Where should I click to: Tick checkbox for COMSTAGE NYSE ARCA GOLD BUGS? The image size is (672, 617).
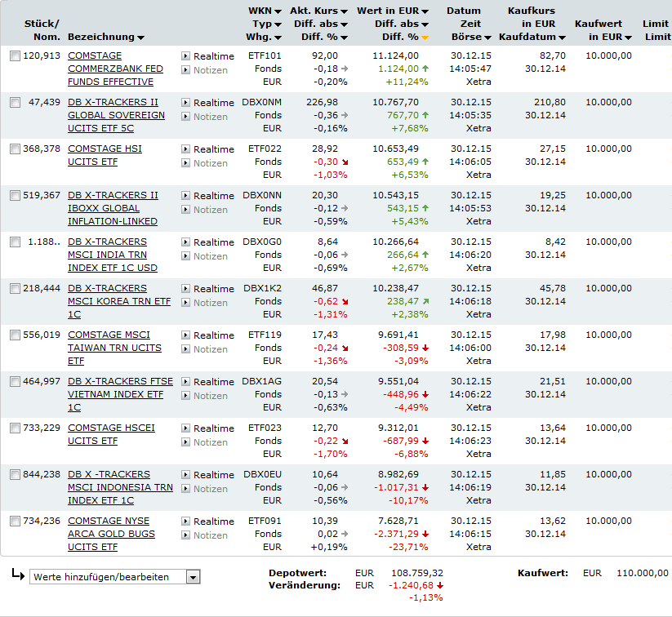click(x=15, y=521)
